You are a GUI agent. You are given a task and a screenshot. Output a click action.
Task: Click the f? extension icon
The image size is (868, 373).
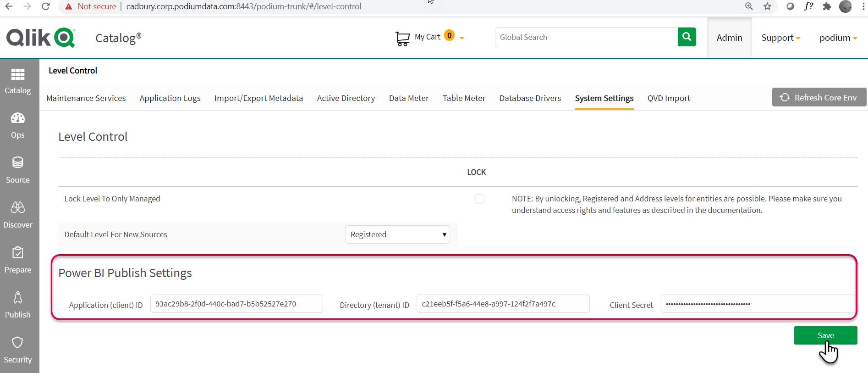pyautogui.click(x=809, y=6)
